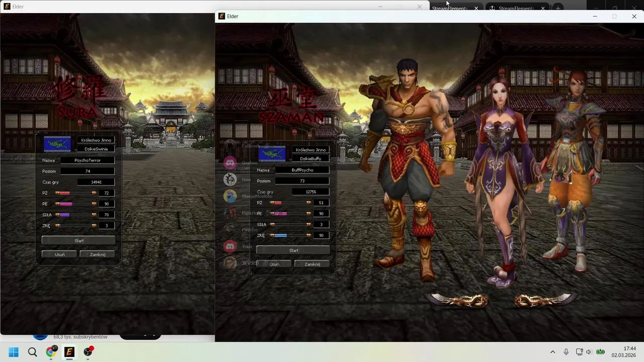Open the Windows Start menu
Viewport: 644px width, 362px height.
click(x=14, y=352)
